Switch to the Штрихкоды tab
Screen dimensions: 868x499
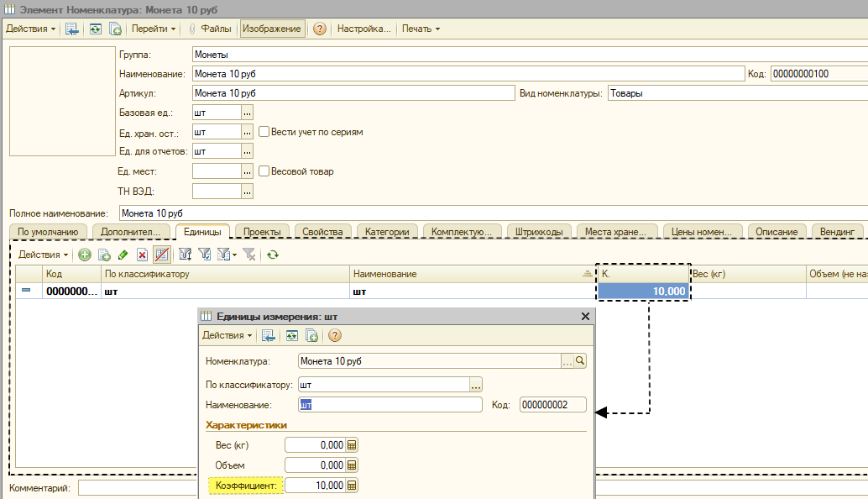pyautogui.click(x=539, y=232)
